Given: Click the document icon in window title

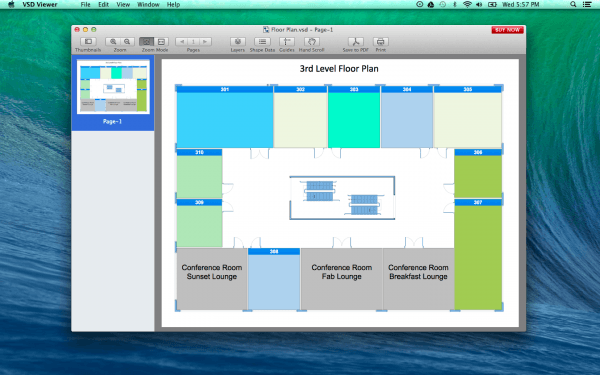Looking at the screenshot, I should [x=266, y=29].
